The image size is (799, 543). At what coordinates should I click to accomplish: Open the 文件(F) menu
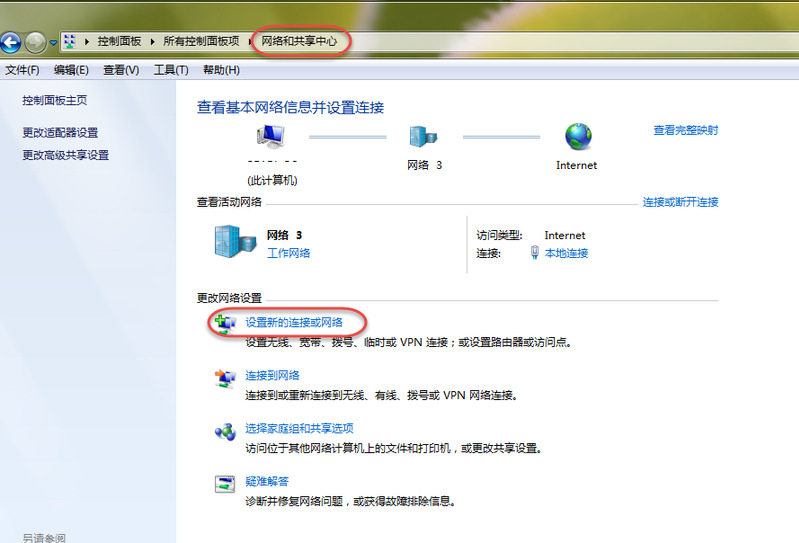[22, 70]
